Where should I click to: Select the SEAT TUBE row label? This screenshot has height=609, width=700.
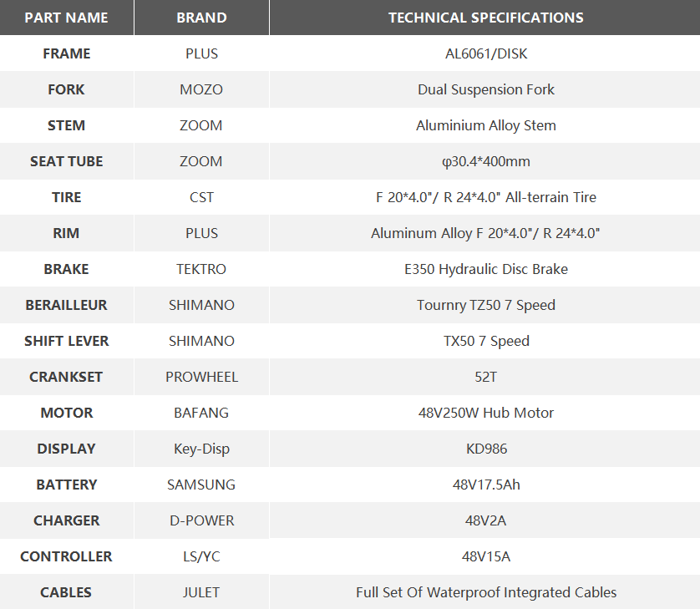point(66,161)
